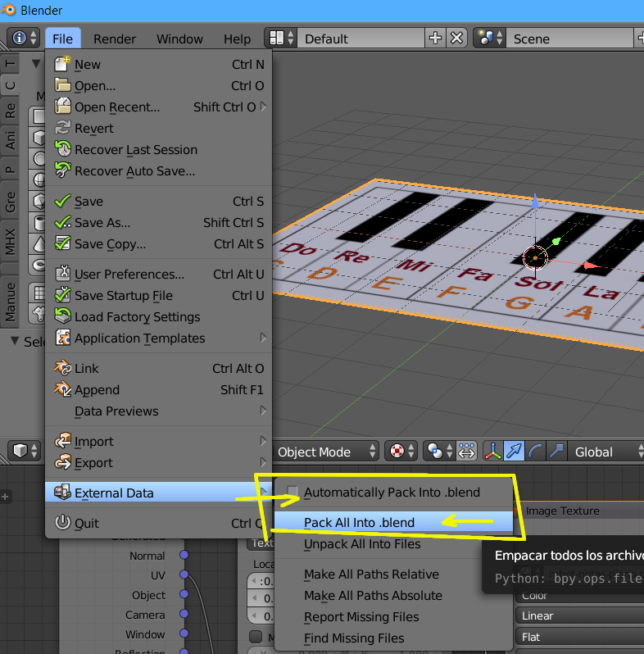Click the Camera output socket
Viewport: 644px width, 654px height.
(x=184, y=614)
